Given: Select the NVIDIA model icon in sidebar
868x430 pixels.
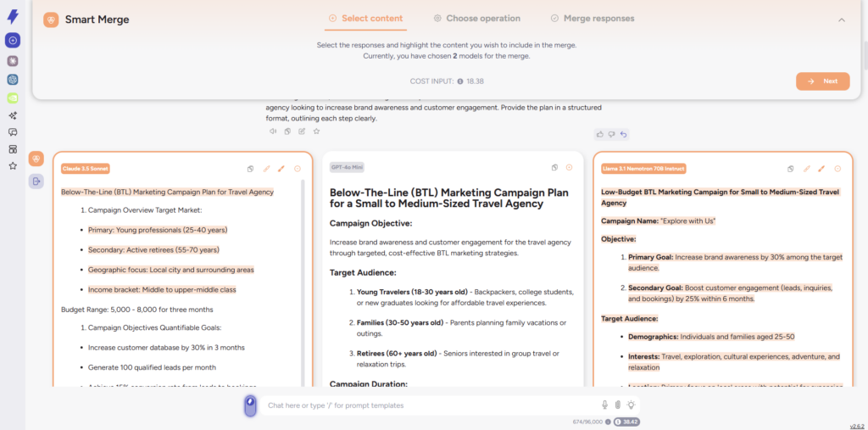Looking at the screenshot, I should pos(13,98).
